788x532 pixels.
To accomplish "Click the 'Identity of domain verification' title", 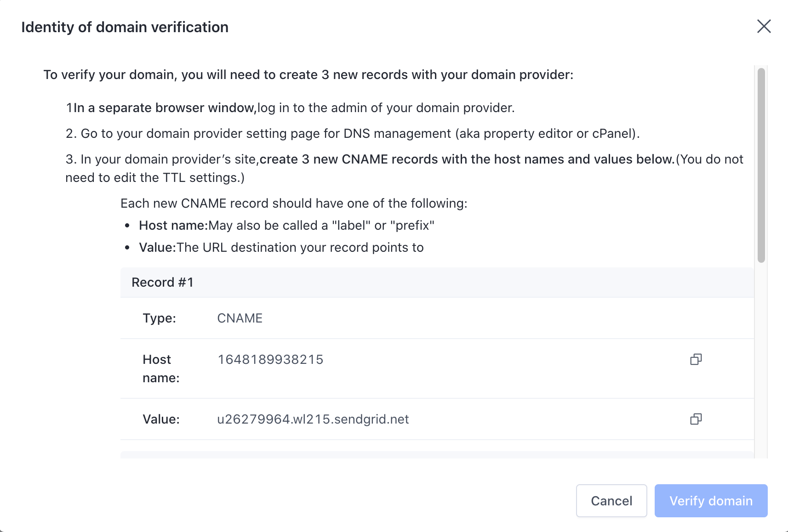I will [x=125, y=27].
